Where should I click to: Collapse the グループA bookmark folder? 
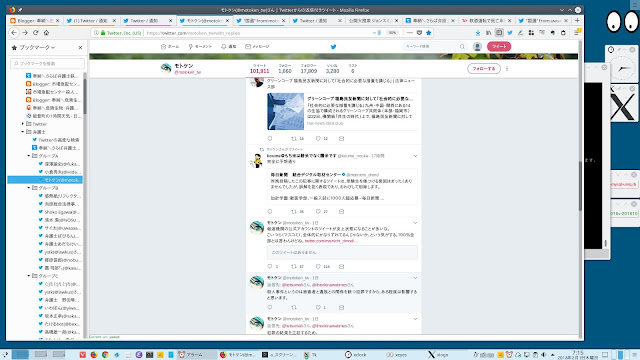29,156
